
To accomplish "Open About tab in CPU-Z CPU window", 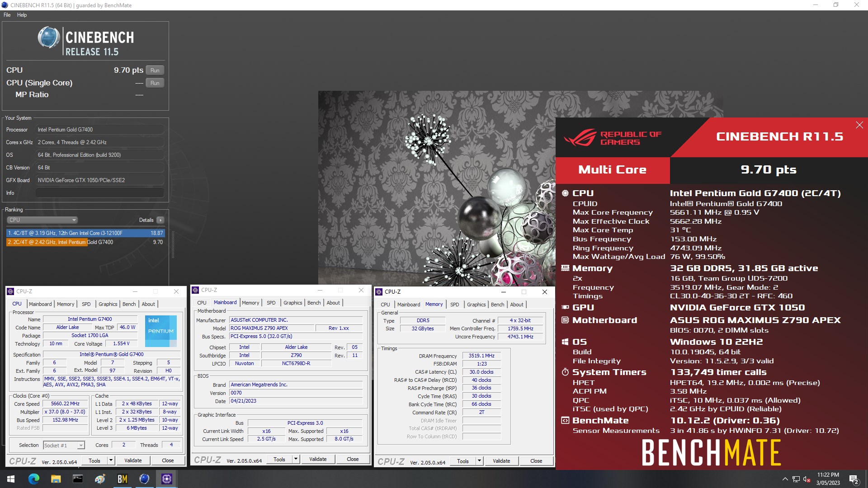I will point(148,304).
